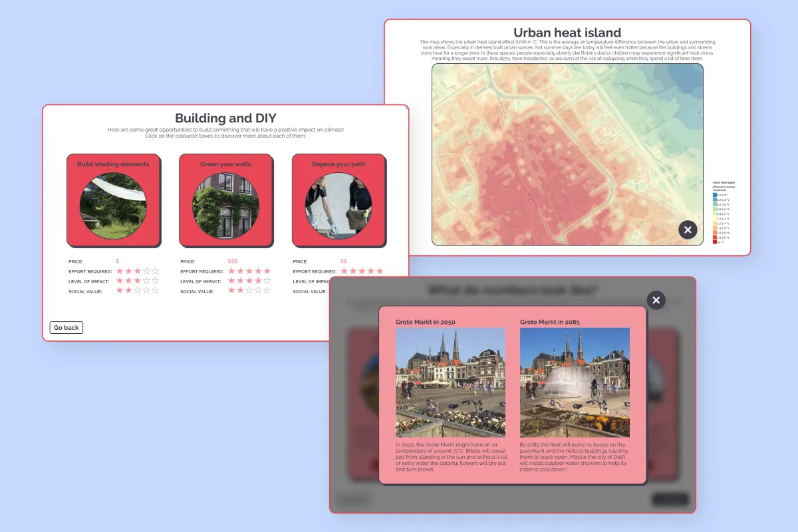
Task: Select the third impact star for Build shading elements
Action: pos(138,281)
